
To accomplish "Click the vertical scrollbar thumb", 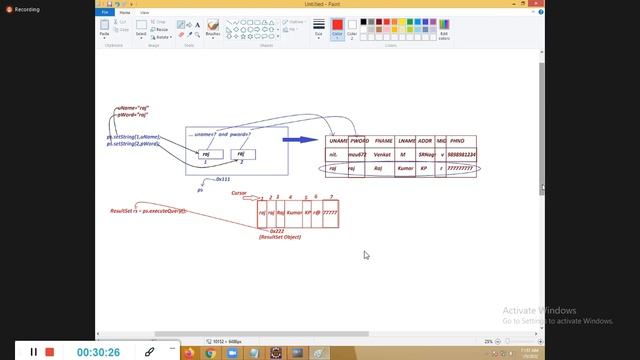I will click(542, 129).
